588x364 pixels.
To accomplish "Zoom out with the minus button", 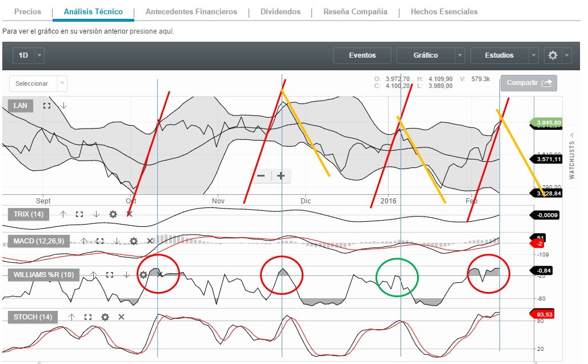I will (x=261, y=176).
